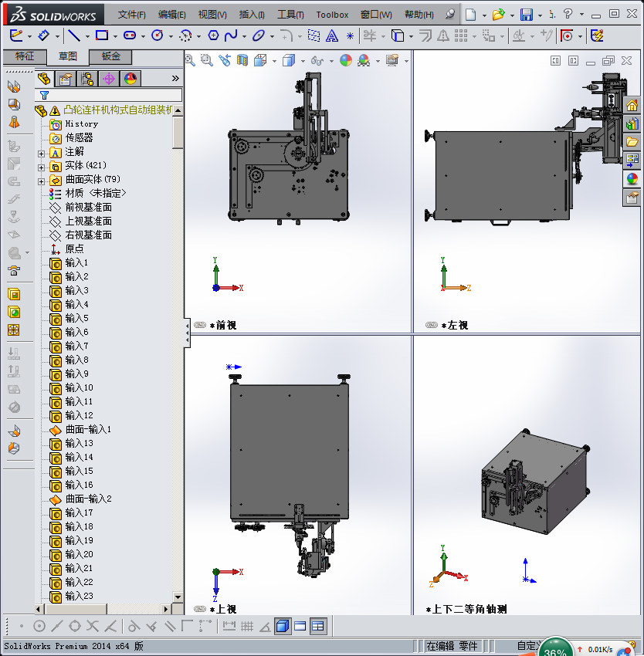Image resolution: width=644 pixels, height=656 pixels.
Task: Select the Sketch Text tool
Action: click(332, 36)
